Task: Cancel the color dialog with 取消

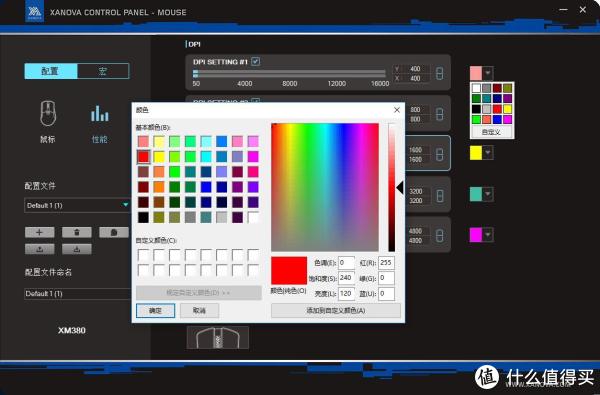Action: 199,310
